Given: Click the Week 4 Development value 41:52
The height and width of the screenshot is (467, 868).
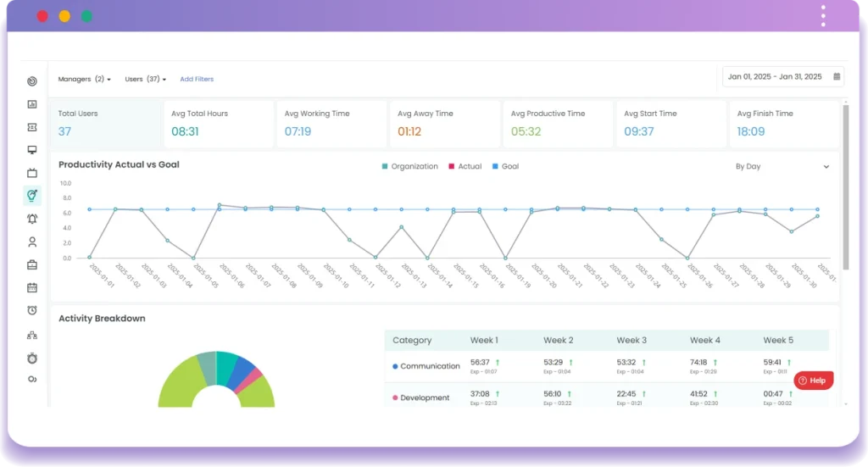Looking at the screenshot, I should (698, 394).
